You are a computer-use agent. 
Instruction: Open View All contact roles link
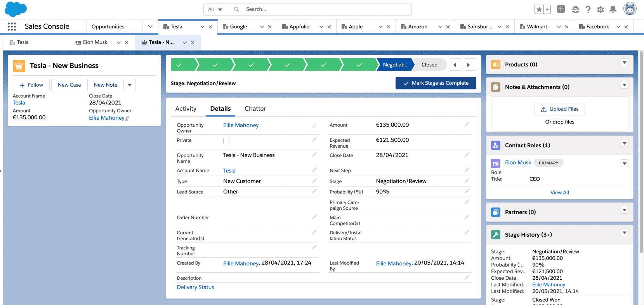560,192
